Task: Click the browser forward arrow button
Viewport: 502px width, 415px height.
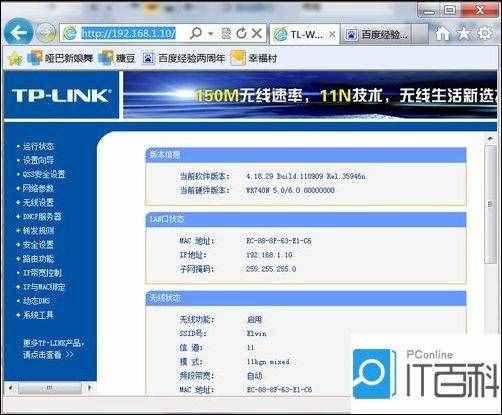Action: tap(46, 33)
